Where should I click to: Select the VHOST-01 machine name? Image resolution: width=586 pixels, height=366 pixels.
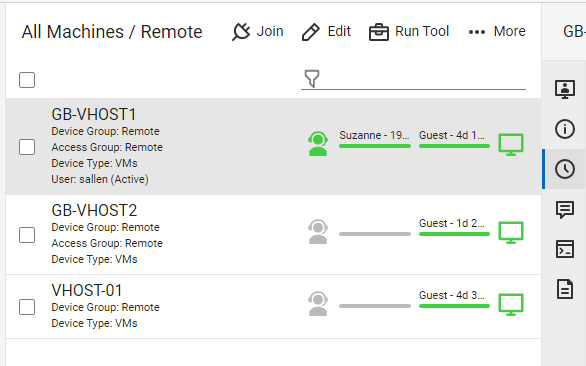(x=87, y=290)
